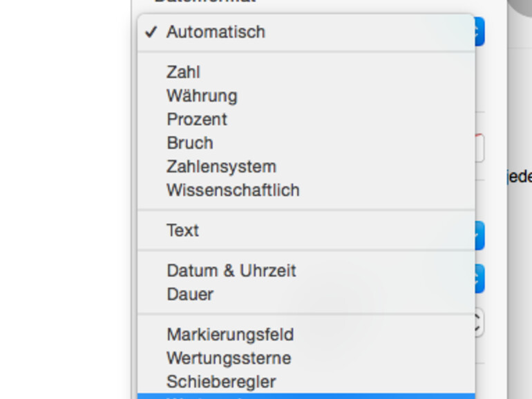Click the blue pop-up arrows right of Automatisch
Screen dimensions: 532x399
click(479, 32)
